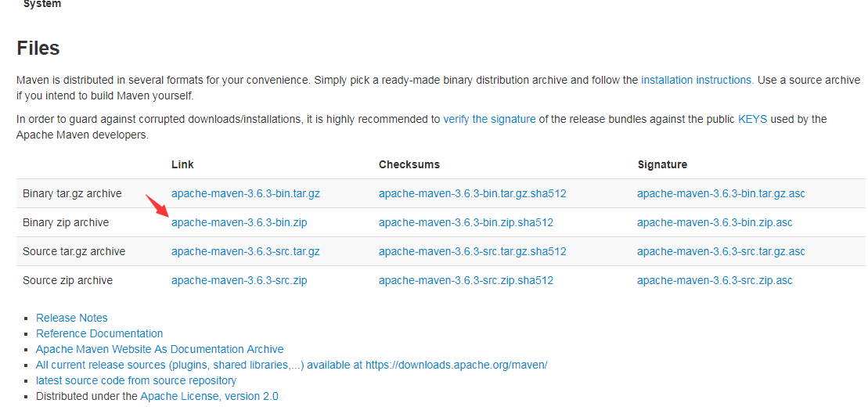Open the src.zip.sha512 checksum link
The height and width of the screenshot is (414, 868).
466,280
